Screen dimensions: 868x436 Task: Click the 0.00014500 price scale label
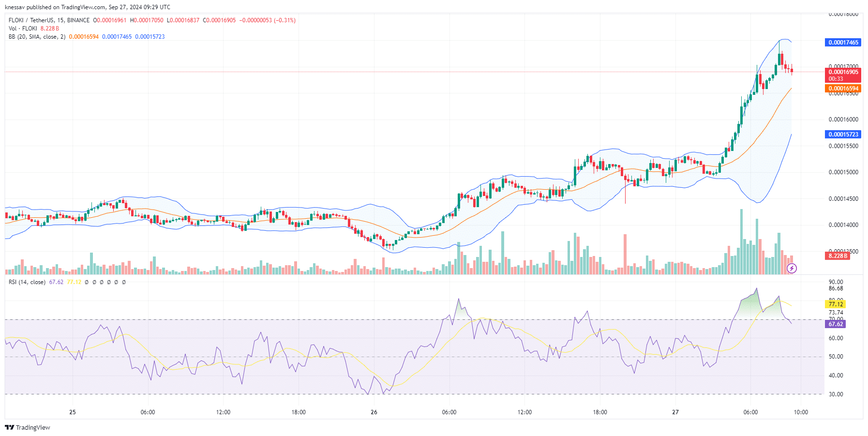[x=843, y=199]
